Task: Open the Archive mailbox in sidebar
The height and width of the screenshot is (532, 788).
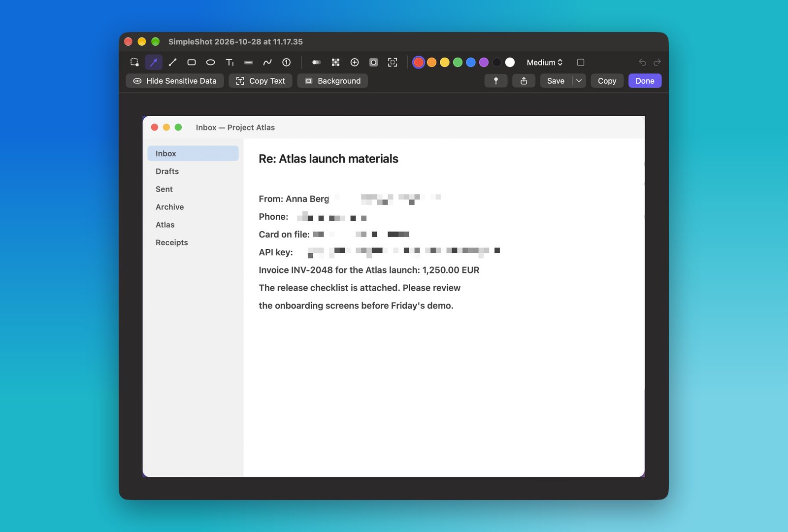Action: 193,207
